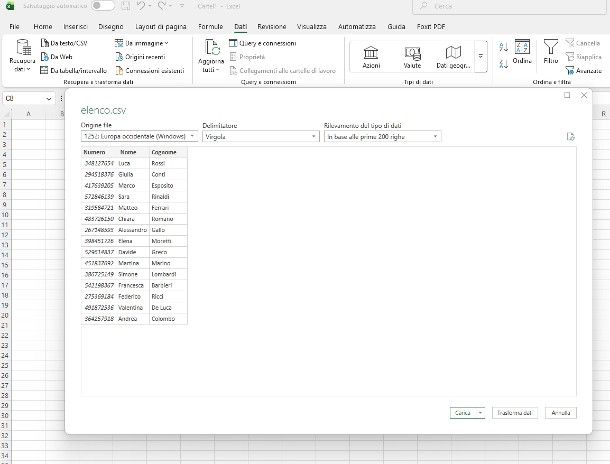
Task: Click the Redo arrow icon
Action: click(x=162, y=6)
